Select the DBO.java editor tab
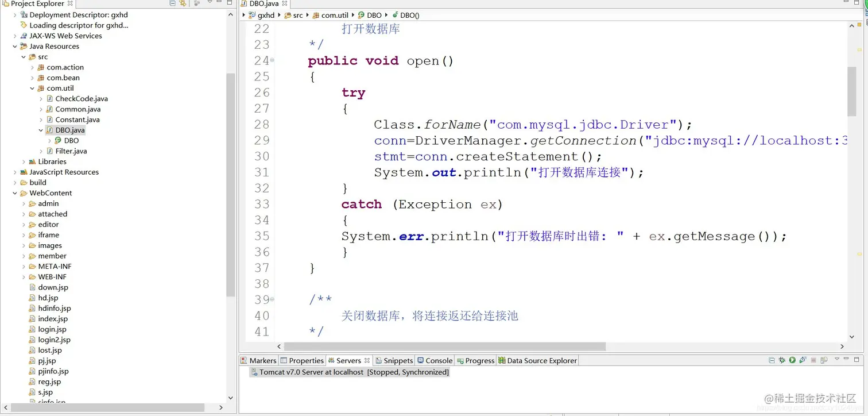Image resolution: width=868 pixels, height=416 pixels. 263,3
